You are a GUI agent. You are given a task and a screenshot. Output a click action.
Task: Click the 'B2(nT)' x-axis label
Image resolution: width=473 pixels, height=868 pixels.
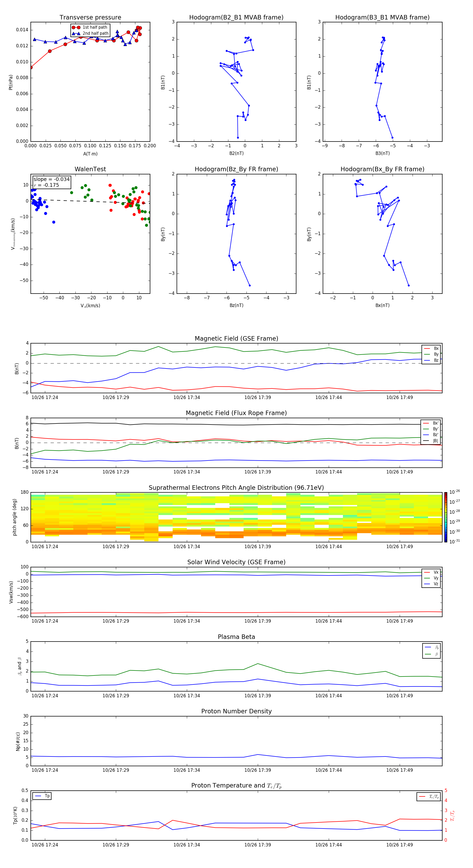[x=236, y=153]
